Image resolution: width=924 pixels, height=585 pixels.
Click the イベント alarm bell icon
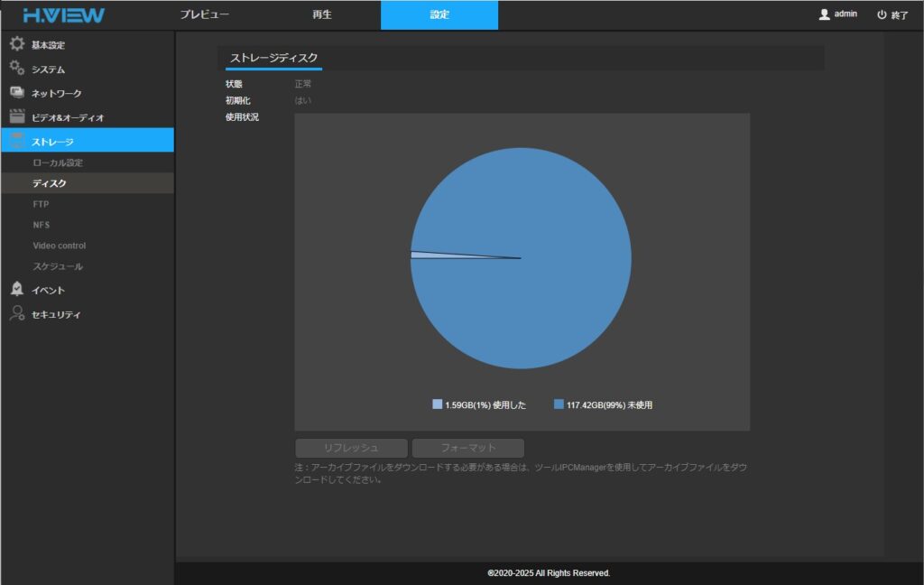pyautogui.click(x=17, y=289)
